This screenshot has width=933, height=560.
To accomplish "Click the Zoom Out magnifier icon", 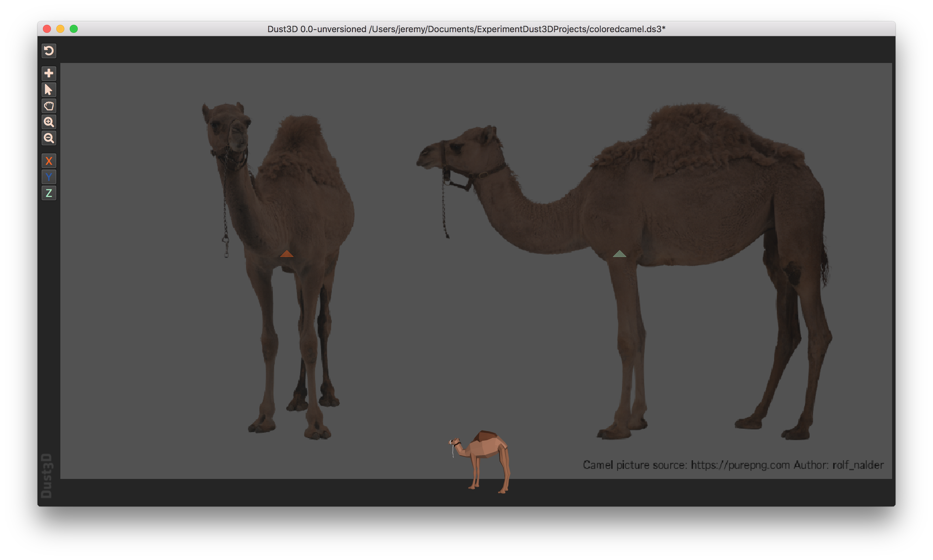I will [49, 138].
